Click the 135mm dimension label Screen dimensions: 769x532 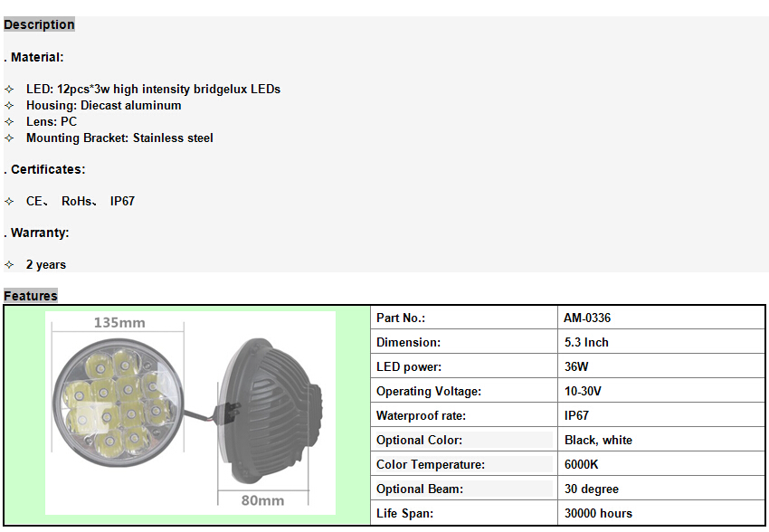119,323
